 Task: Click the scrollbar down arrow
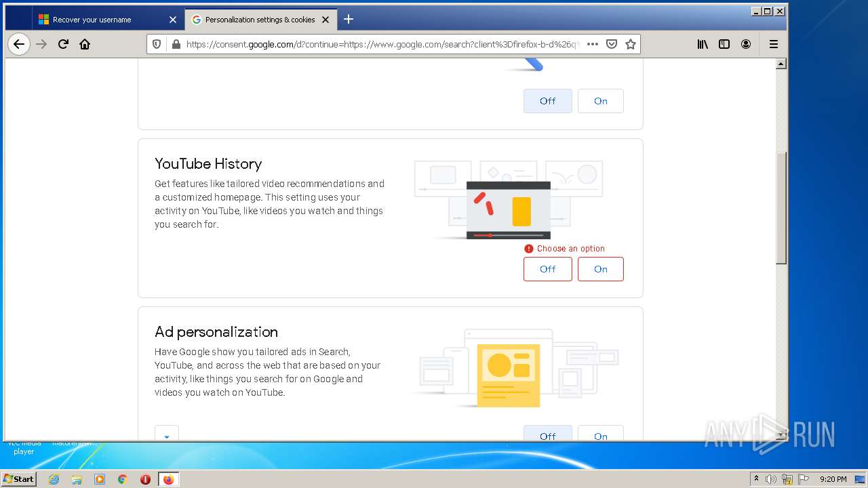coord(781,434)
